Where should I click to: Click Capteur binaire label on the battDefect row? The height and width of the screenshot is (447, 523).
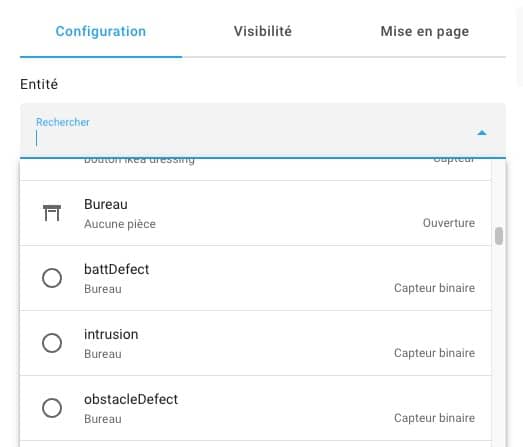434,288
